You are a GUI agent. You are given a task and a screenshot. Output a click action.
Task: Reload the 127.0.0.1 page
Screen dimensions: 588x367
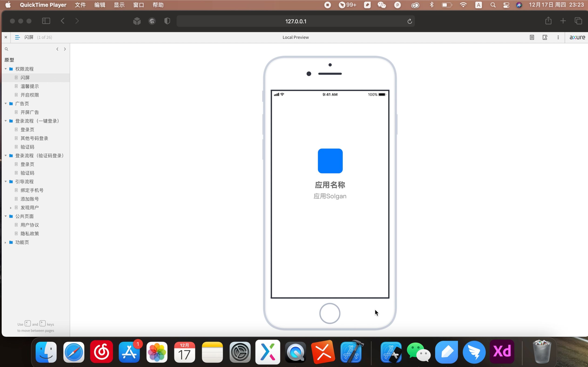point(410,21)
